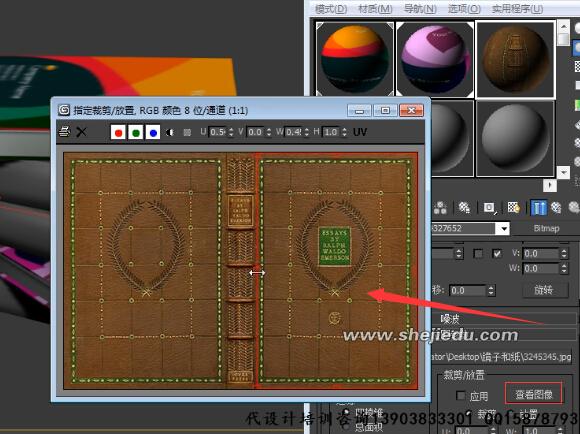
Task: Expand the 噪波 rollout
Action: click(x=503, y=319)
